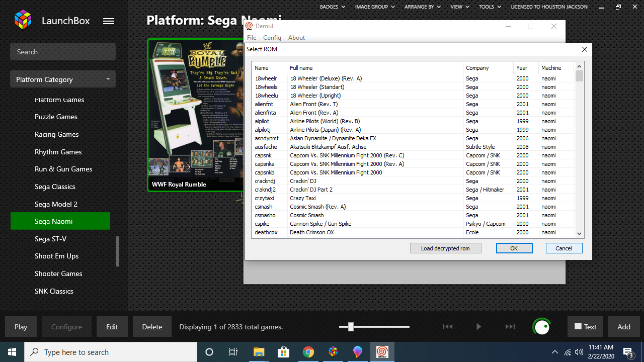Screen dimensions: 644x362
Task: Select Alien Front (Rev. T) row
Action: [413, 104]
